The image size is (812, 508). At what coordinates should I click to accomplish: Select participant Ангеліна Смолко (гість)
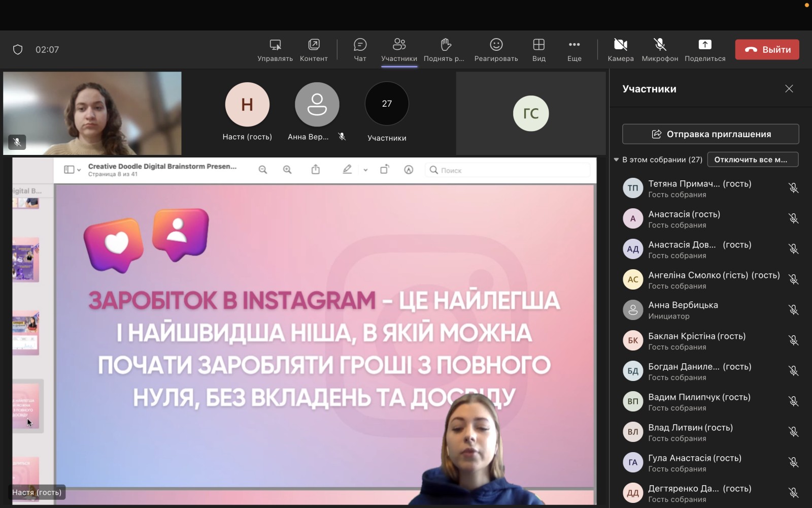pos(710,280)
